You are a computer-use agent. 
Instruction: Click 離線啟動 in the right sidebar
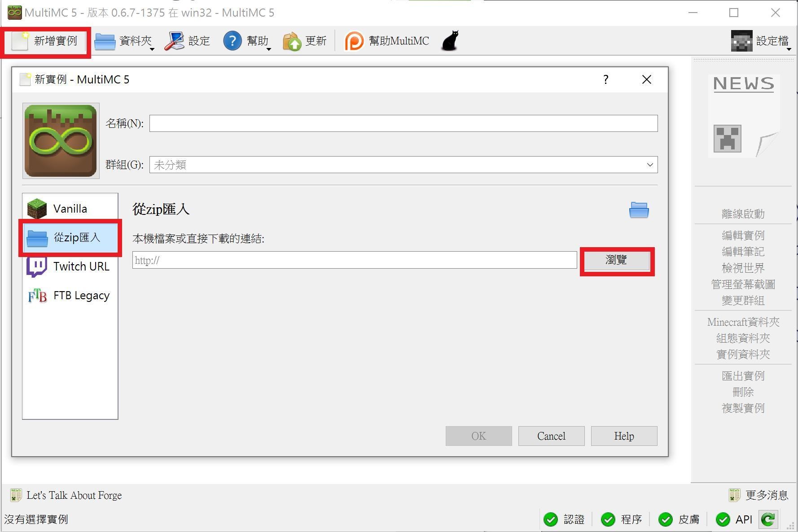tap(743, 214)
